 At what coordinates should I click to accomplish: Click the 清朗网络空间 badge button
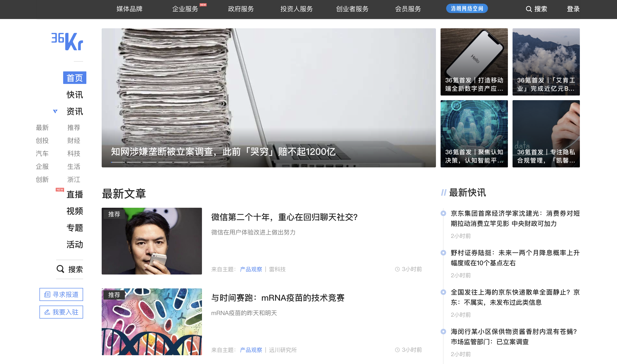pyautogui.click(x=467, y=9)
